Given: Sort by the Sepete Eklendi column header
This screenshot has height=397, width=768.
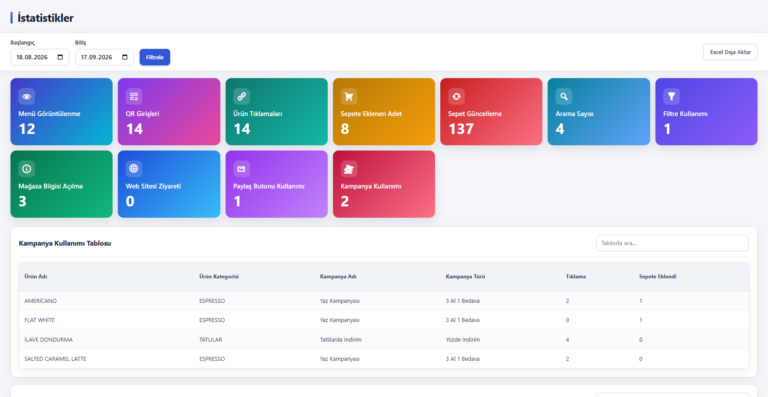Looking at the screenshot, I should 657,277.
